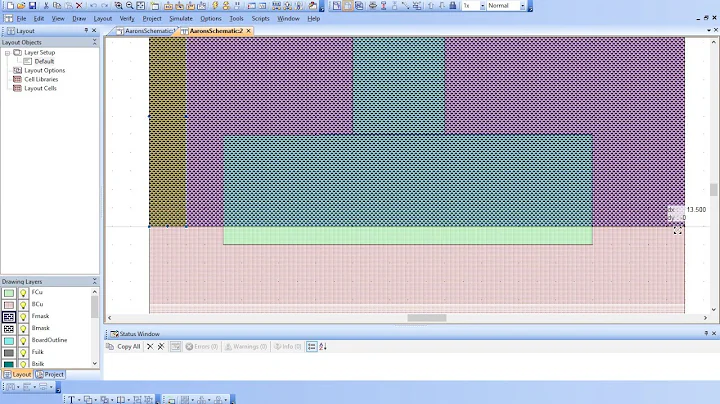Click the move down arrow icon in the toolbar
Viewport: 720px width, 404px height.
click(442, 6)
